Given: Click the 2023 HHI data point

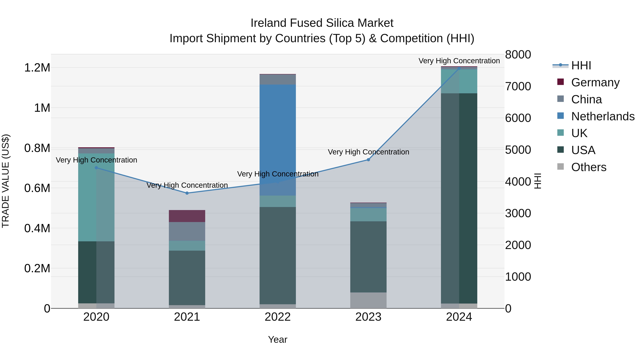Looking at the screenshot, I should click(368, 160).
